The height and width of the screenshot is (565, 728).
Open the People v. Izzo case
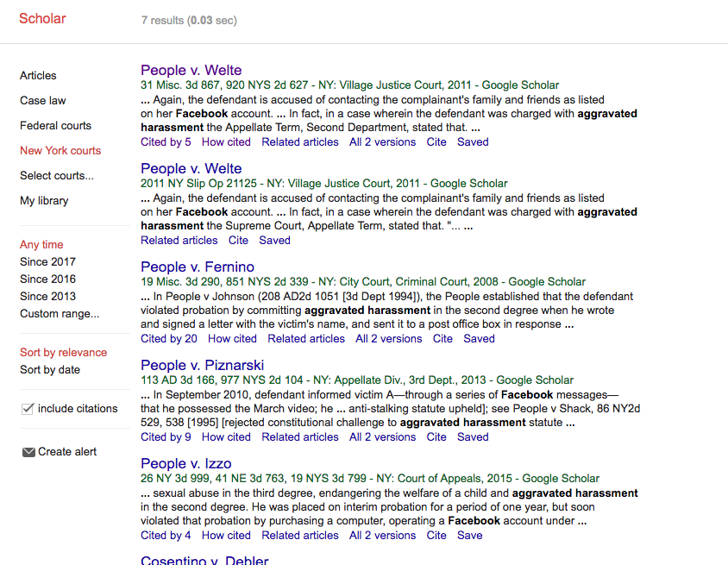[x=185, y=463]
